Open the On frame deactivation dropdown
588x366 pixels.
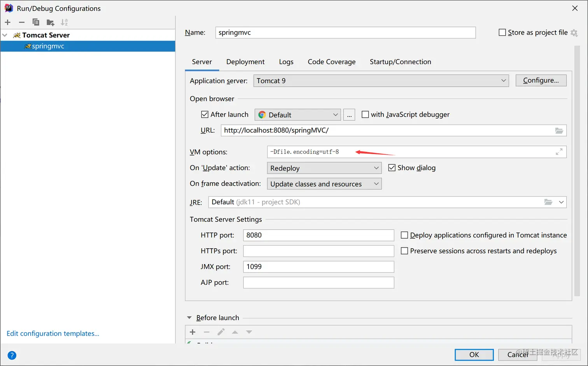coord(324,184)
